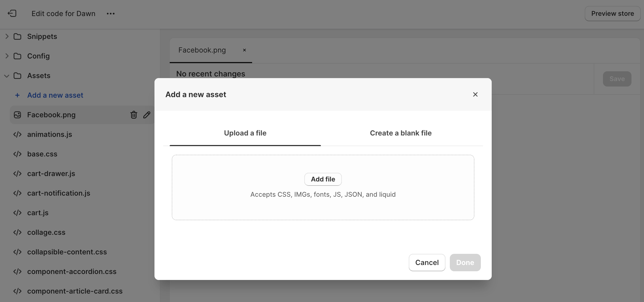Viewport: 644px width, 302px height.
Task: Expand the Config folder chevron
Action: (x=7, y=56)
